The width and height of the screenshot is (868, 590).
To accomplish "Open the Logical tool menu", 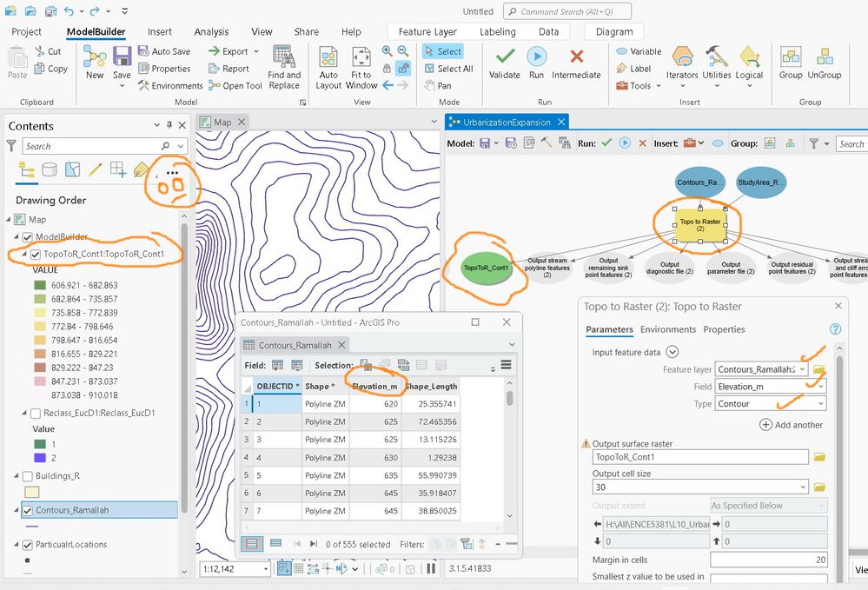I will pos(749,67).
